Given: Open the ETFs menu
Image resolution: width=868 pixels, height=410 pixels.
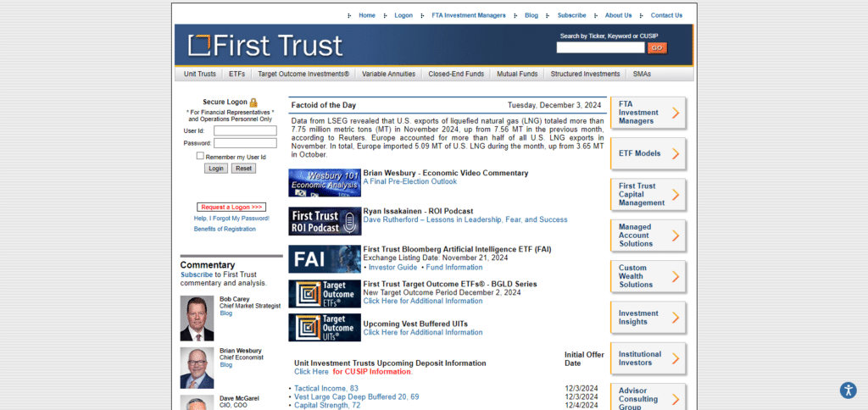Looking at the screenshot, I should click(x=237, y=74).
